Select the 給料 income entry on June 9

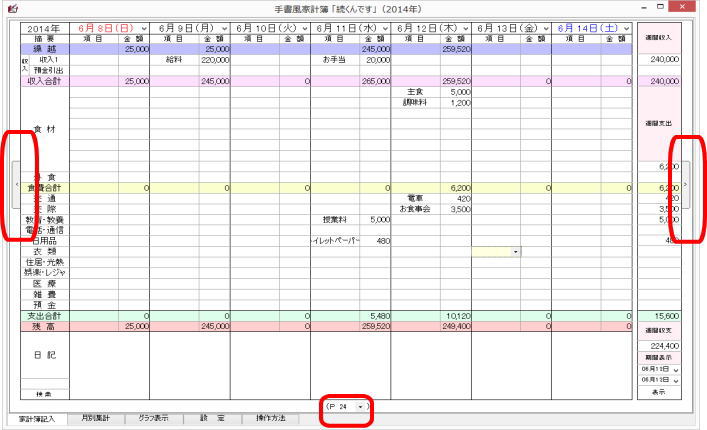point(177,59)
